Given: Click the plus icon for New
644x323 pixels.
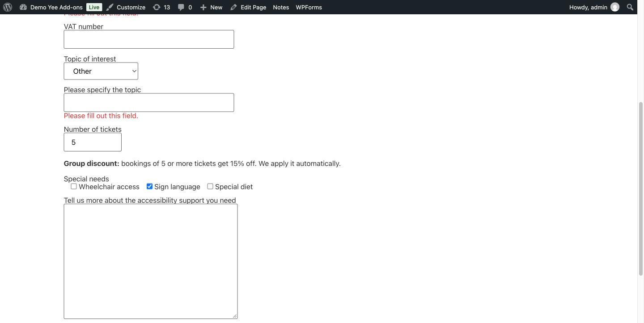Looking at the screenshot, I should pyautogui.click(x=203, y=7).
